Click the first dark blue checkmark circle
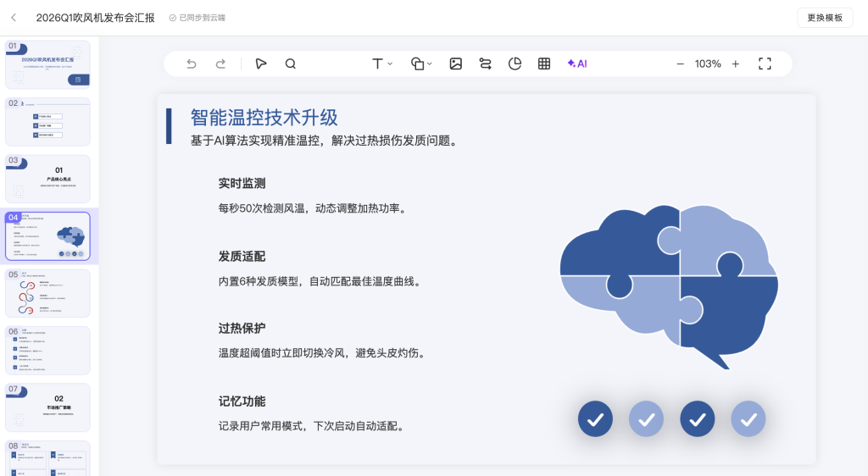This screenshot has height=476, width=868. click(595, 418)
